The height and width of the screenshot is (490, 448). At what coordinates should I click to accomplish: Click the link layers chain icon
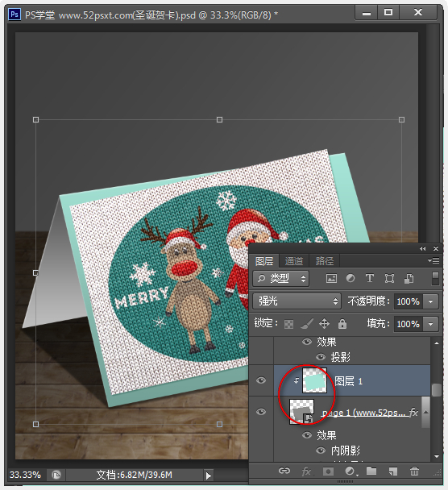[x=284, y=471]
